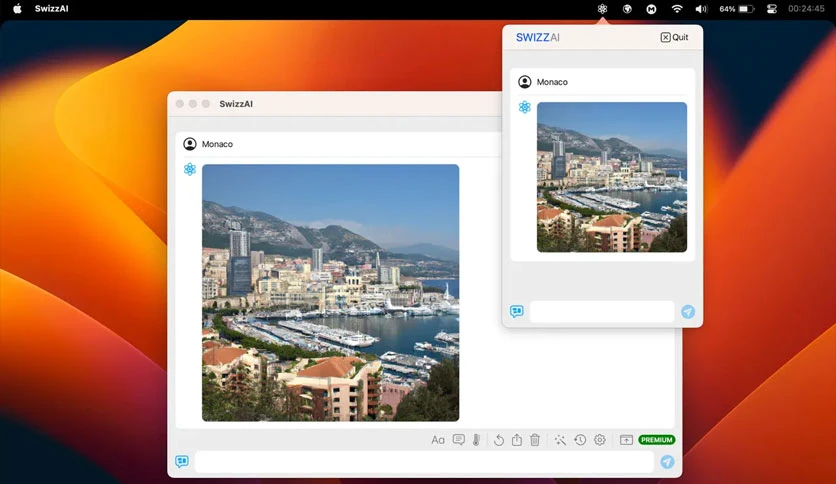Image resolution: width=836 pixels, height=484 pixels.
Task: Delete conversation with the trash icon
Action: (x=535, y=440)
